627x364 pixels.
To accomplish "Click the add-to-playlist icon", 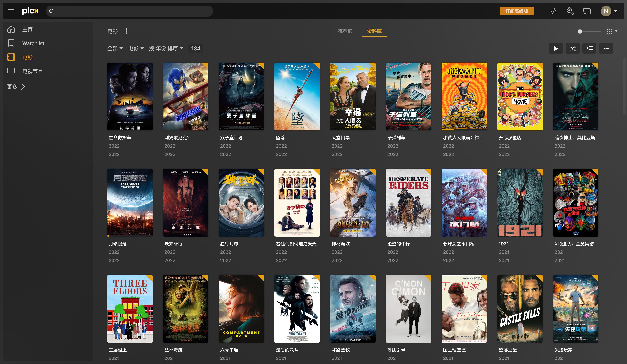I will tap(589, 48).
